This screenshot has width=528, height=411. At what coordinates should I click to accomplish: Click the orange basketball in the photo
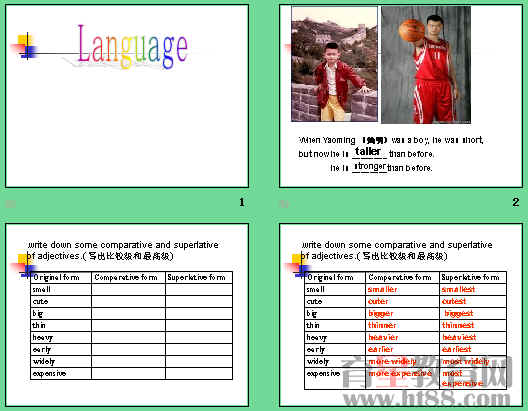(411, 30)
